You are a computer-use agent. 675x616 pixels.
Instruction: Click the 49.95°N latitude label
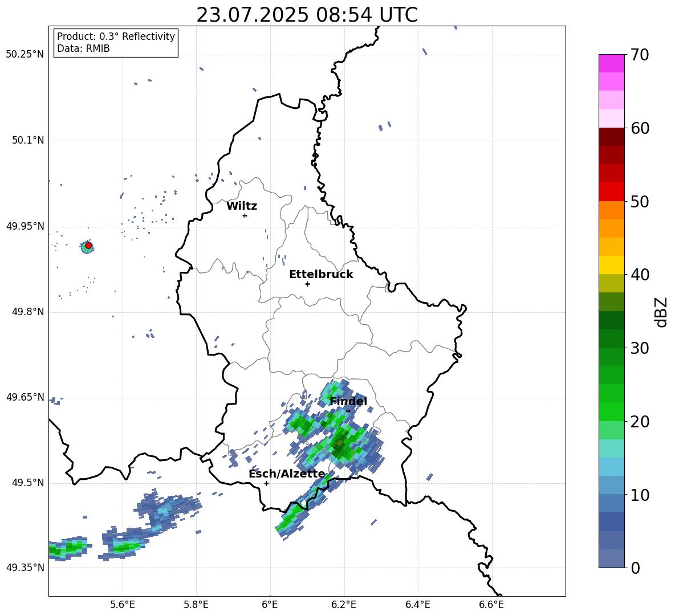pyautogui.click(x=25, y=226)
